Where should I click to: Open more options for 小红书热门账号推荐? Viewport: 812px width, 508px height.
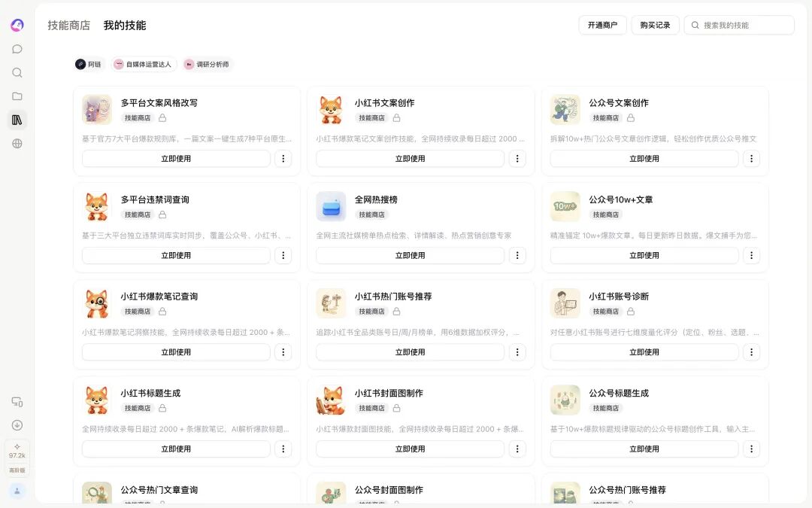click(517, 352)
